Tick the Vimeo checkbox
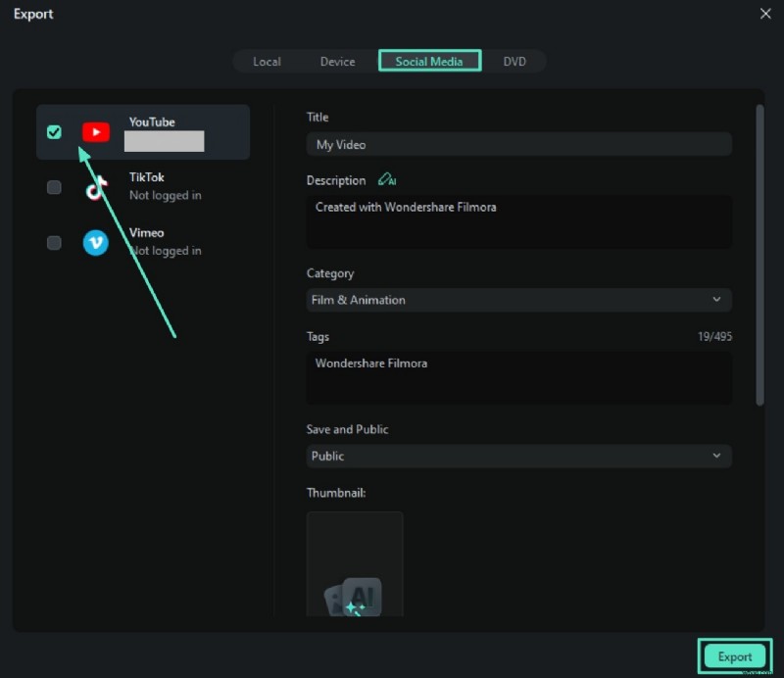Viewport: 784px width, 678px height. point(54,242)
